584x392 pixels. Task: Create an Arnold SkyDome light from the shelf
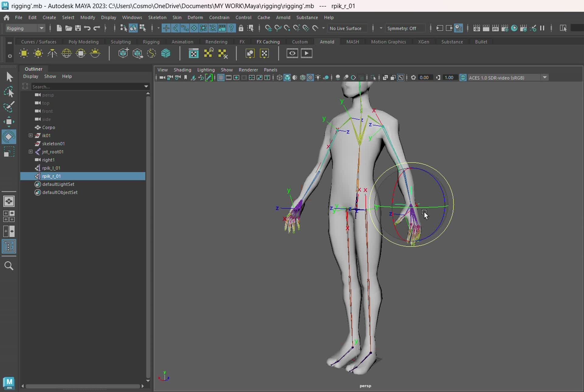[66, 53]
